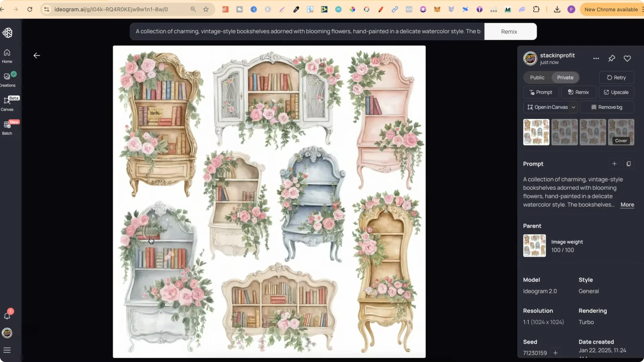644x362 pixels.
Task: Click the Prompt button above the image
Action: pos(541,92)
